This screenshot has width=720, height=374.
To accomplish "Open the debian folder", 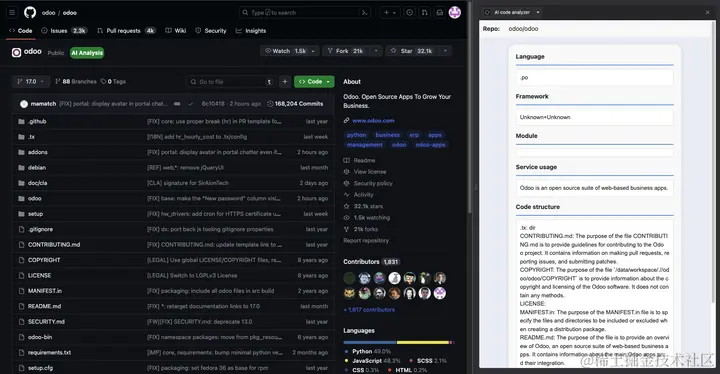I will pyautogui.click(x=37, y=168).
